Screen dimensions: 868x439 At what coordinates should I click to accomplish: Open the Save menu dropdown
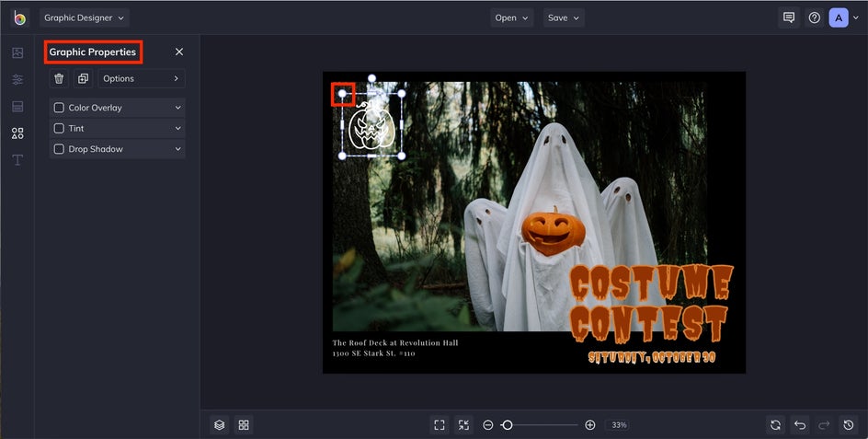click(x=564, y=17)
